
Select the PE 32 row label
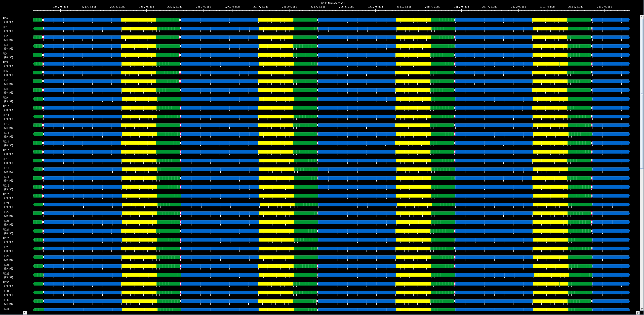[x=6, y=300]
